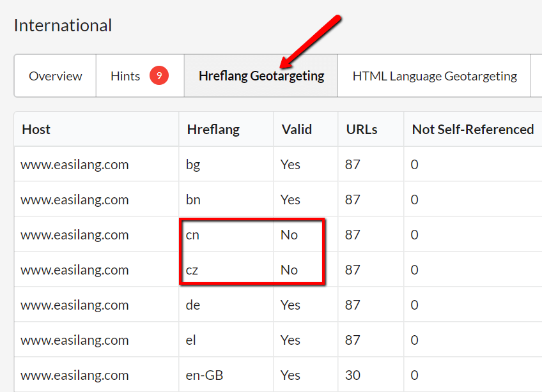The image size is (542, 392).
Task: Click the Valid 'No' in cz row
Action: (289, 270)
